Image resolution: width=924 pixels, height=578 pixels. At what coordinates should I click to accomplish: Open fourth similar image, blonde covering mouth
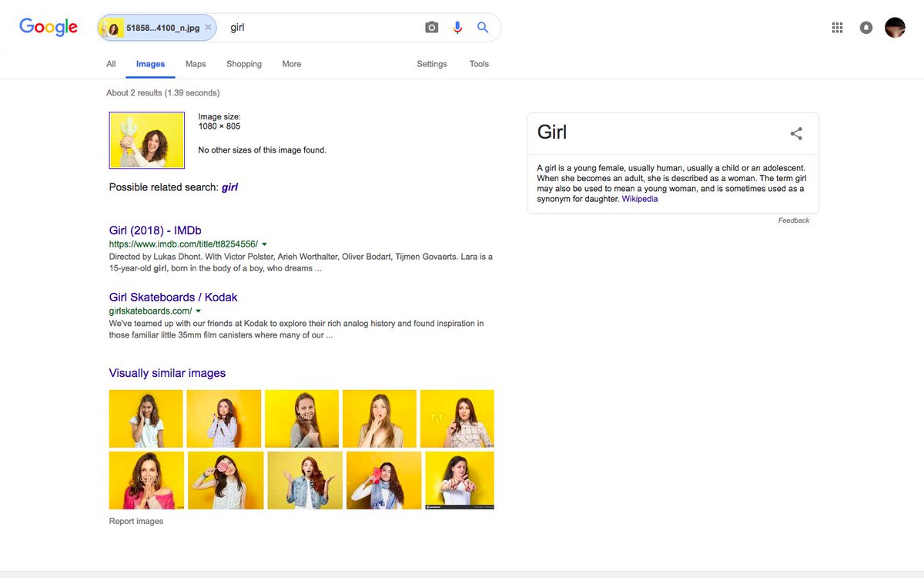click(380, 418)
